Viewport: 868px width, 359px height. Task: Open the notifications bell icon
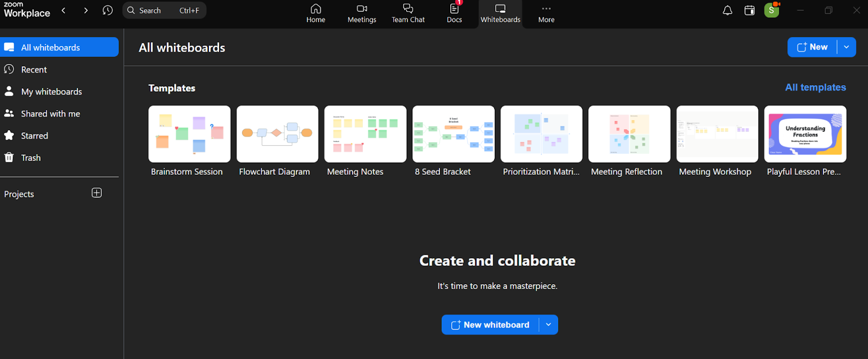(727, 10)
